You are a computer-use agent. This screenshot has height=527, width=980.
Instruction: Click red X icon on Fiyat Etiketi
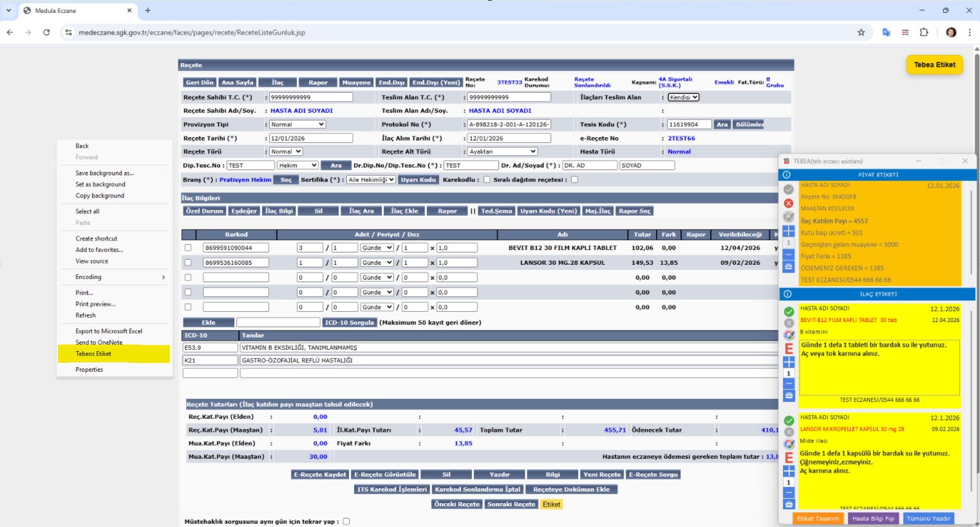[x=788, y=203]
